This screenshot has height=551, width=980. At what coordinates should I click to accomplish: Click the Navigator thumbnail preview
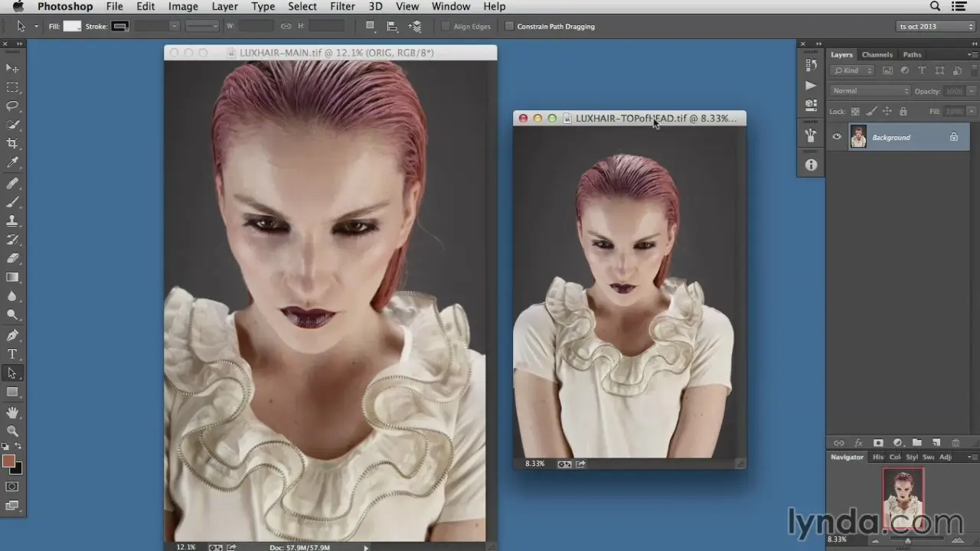(x=903, y=498)
